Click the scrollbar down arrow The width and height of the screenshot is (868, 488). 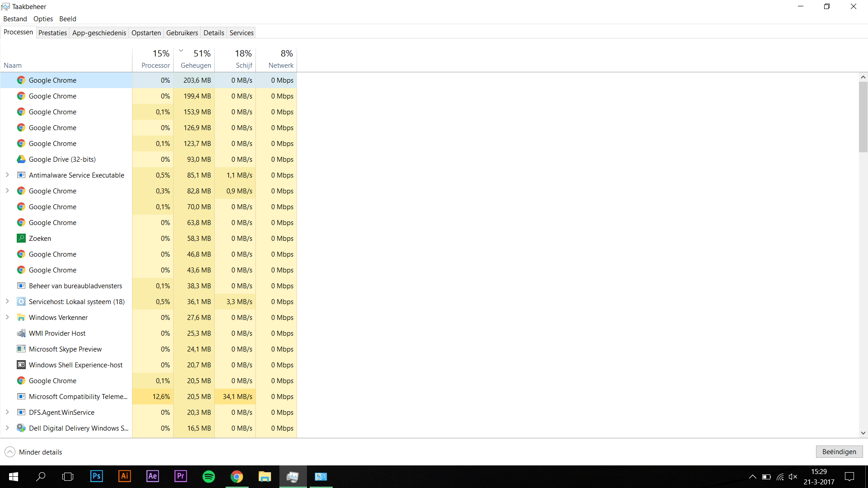(x=863, y=433)
